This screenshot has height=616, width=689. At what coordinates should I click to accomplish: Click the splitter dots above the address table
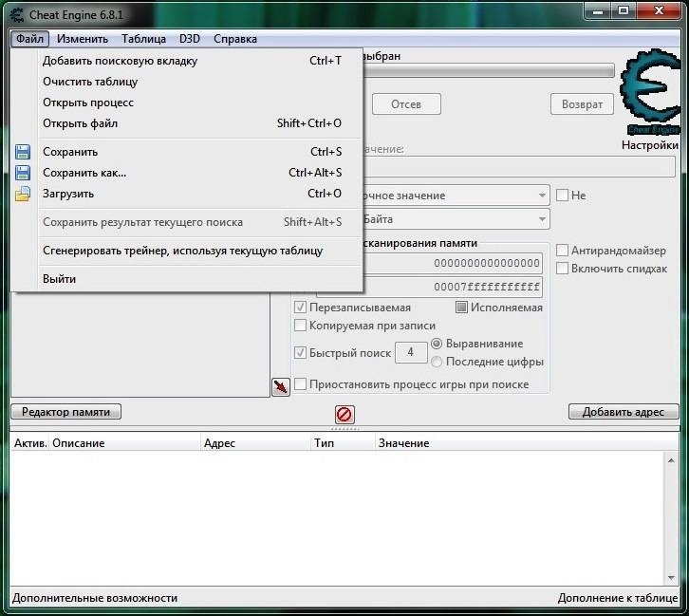pyautogui.click(x=344, y=429)
